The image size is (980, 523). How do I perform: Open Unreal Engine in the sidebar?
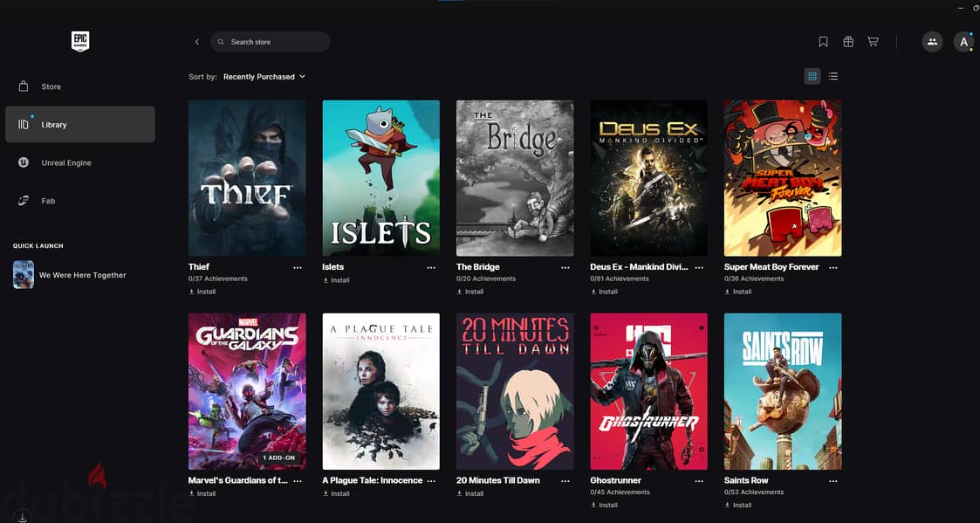tap(80, 162)
